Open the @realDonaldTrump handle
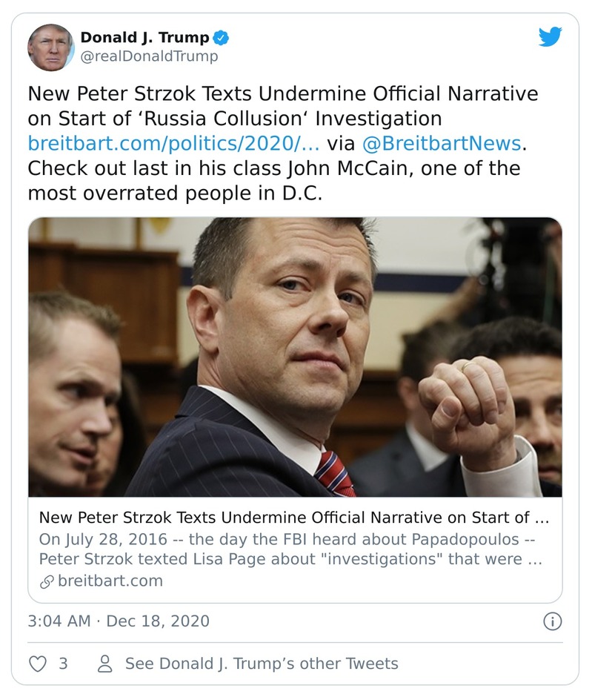The height and width of the screenshot is (700, 592). 149,56
